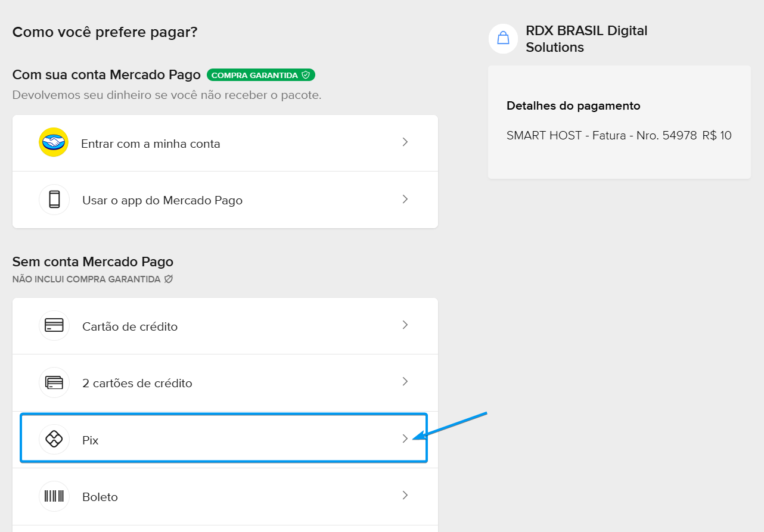Open chevron on the Pix row
This screenshot has height=532, width=764.
[405, 438]
